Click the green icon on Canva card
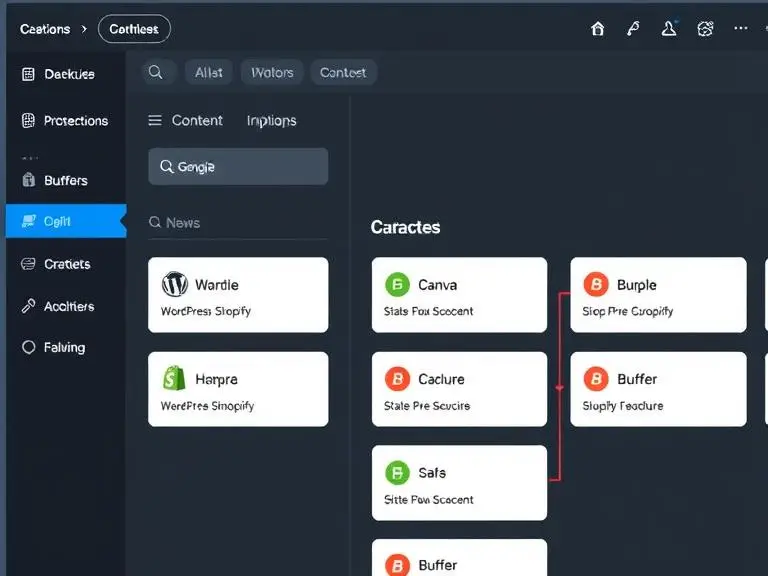 click(x=397, y=285)
